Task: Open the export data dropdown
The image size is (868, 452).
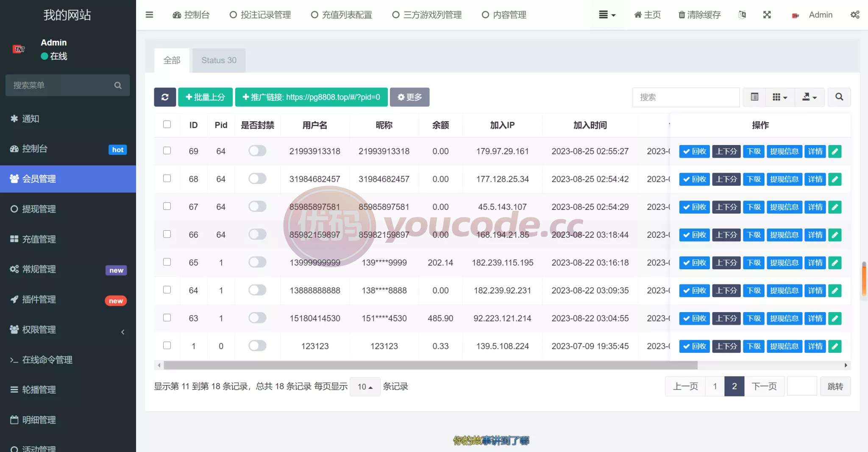Action: pos(810,97)
